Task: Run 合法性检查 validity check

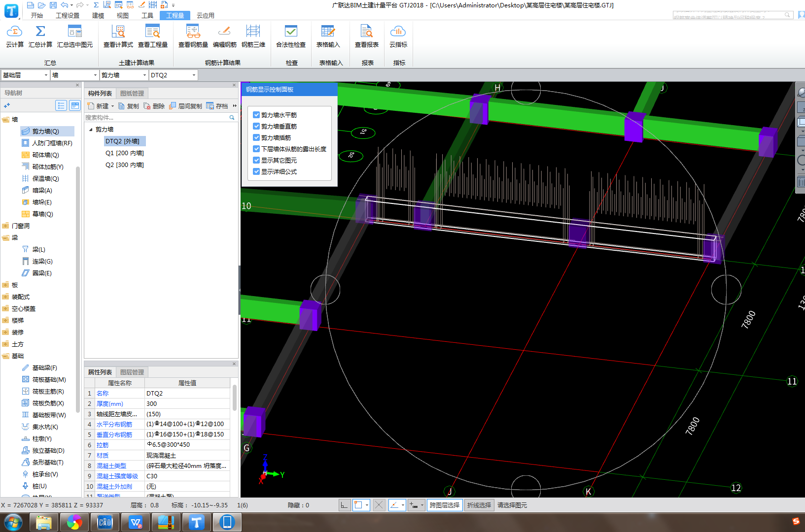Action: pyautogui.click(x=291, y=36)
